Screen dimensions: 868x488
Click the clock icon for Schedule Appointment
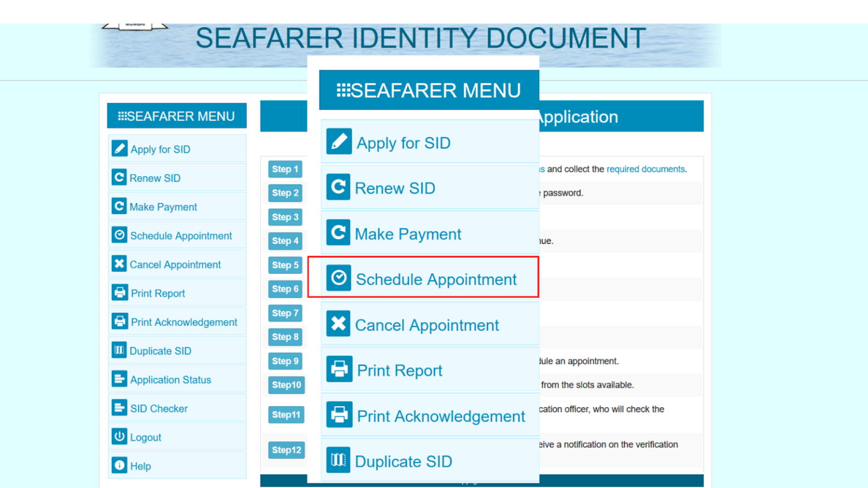[120, 235]
